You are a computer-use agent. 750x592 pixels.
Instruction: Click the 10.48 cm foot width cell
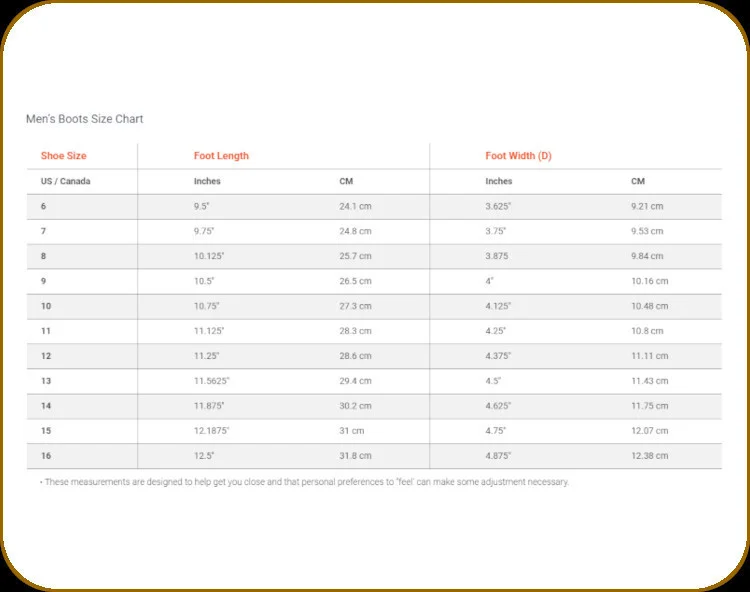coord(650,306)
